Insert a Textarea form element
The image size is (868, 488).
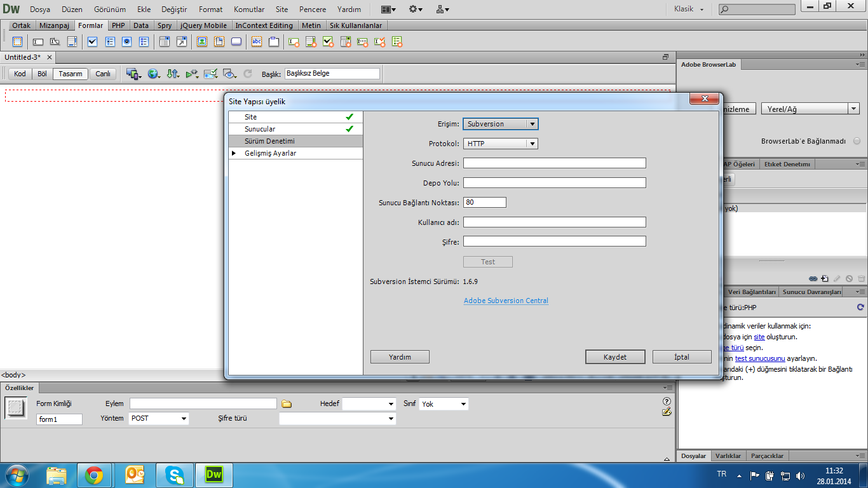[72, 42]
